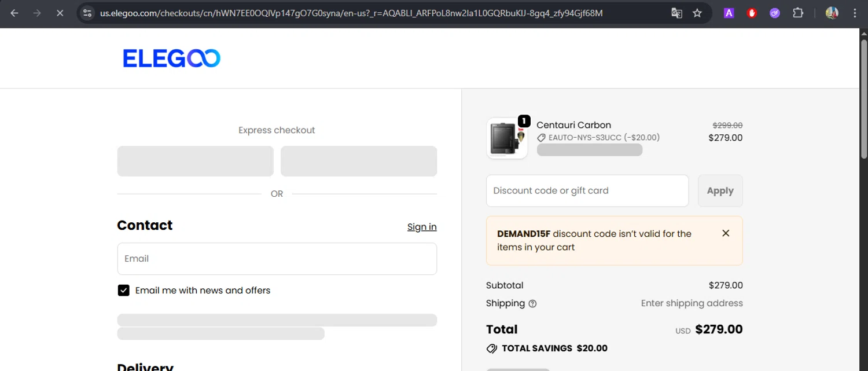This screenshot has width=868, height=371.
Task: Uncheck Email me with news and offers
Action: click(123, 291)
